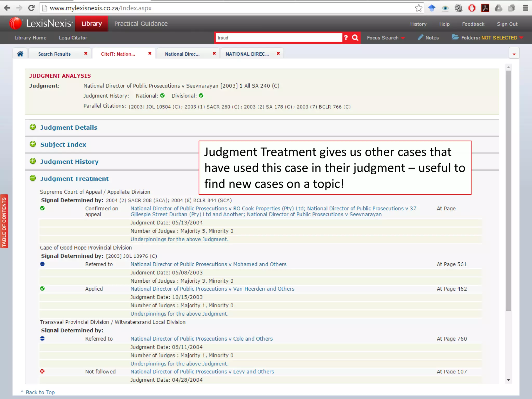Open the RO Cook Properties case link

(x=273, y=211)
